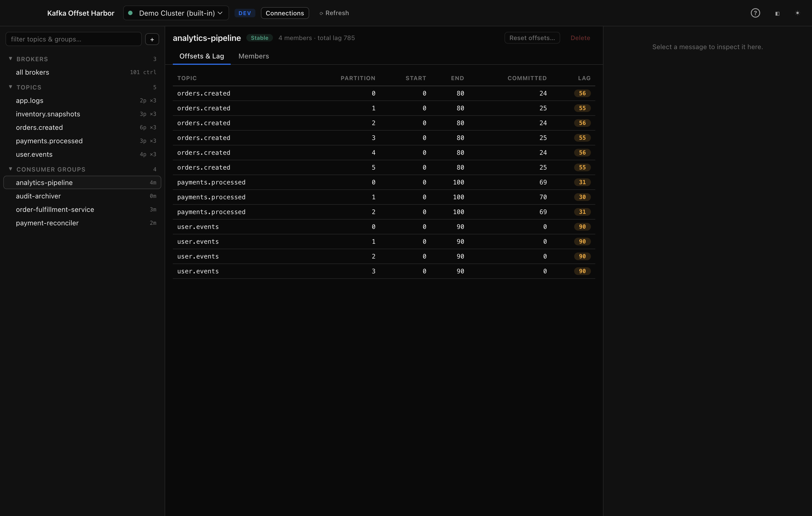Viewport: 812px width, 516px height.
Task: Open the app.logs topic
Action: (82, 100)
